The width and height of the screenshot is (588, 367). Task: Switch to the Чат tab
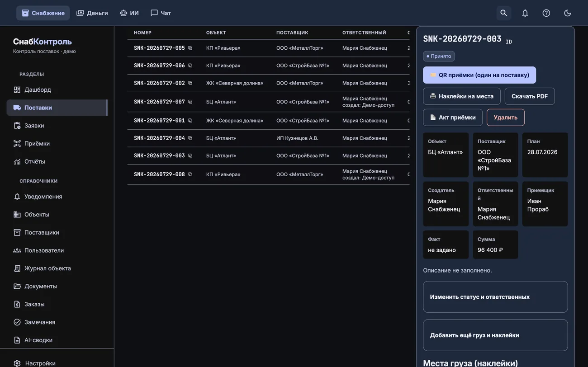[161, 13]
